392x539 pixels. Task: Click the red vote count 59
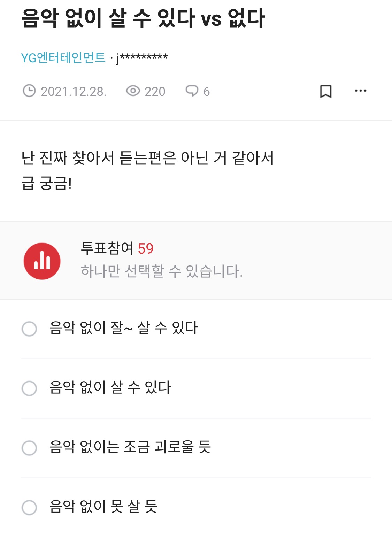point(146,249)
